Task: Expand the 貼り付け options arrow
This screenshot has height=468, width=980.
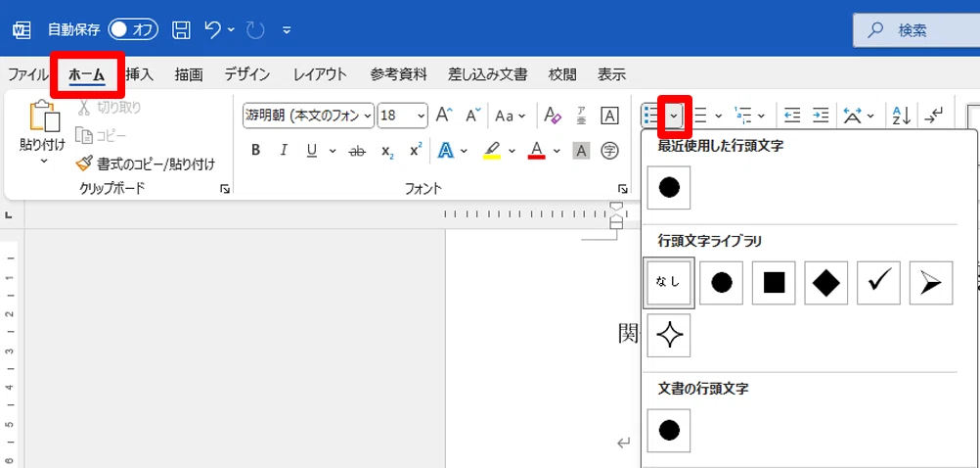Action: [43, 161]
